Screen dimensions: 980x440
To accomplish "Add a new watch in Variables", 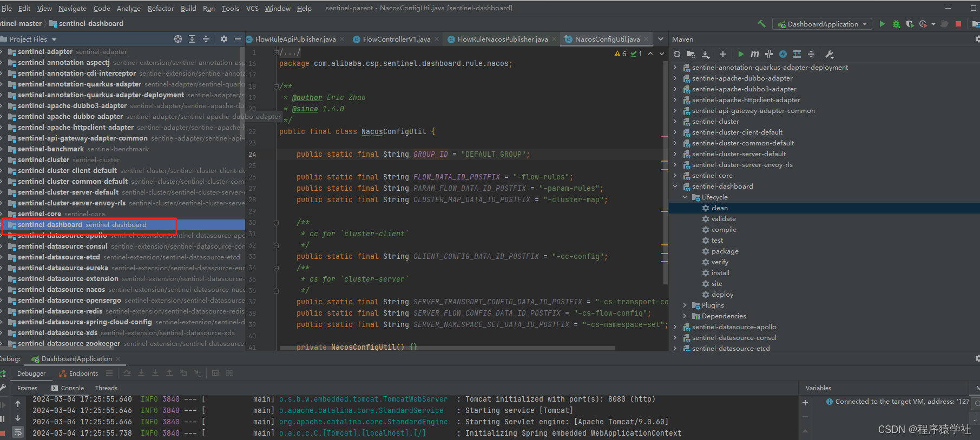I will (x=805, y=403).
